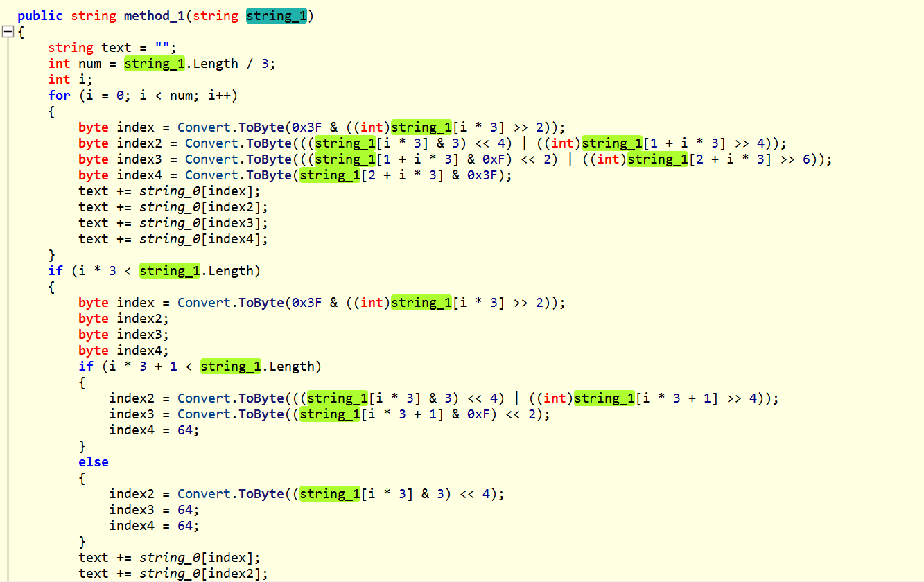Image resolution: width=924 pixels, height=582 pixels.
Task: Click the 'i < num' loop condition
Action: (166, 96)
